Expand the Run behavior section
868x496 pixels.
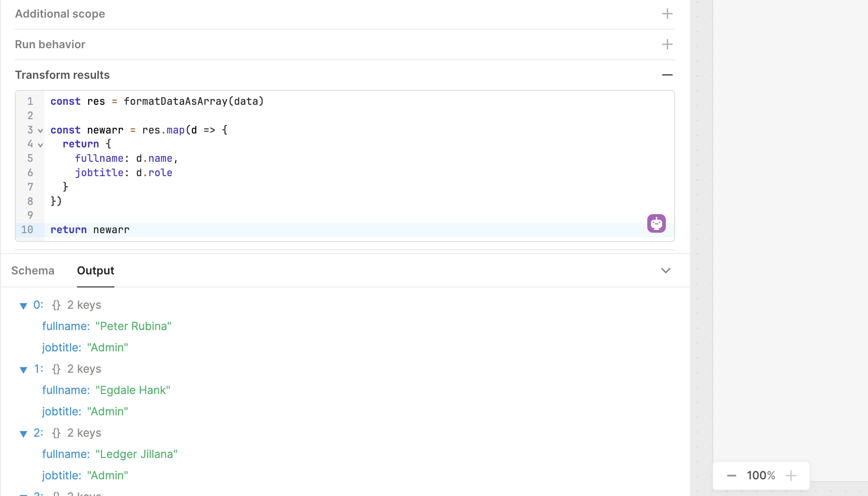pos(667,45)
